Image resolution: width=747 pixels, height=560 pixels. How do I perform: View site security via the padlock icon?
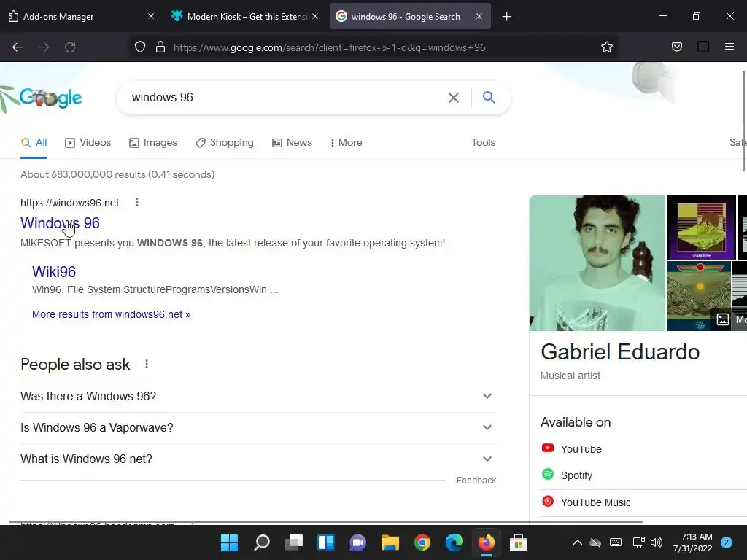point(160,47)
